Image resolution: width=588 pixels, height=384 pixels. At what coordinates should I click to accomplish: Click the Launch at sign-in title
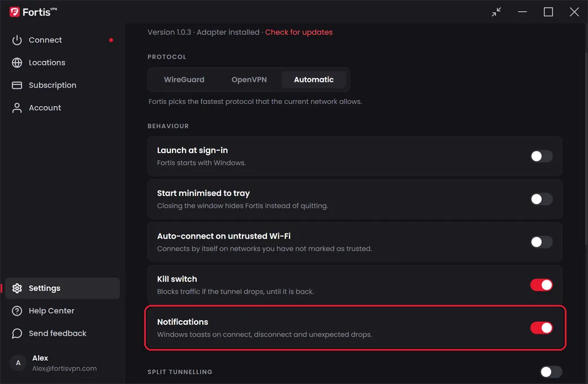coord(192,150)
